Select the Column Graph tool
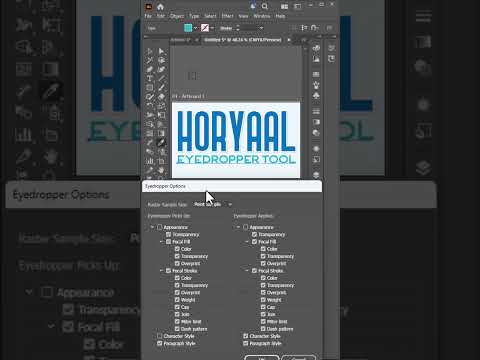Viewport: 480px width, 360px height. [150, 161]
